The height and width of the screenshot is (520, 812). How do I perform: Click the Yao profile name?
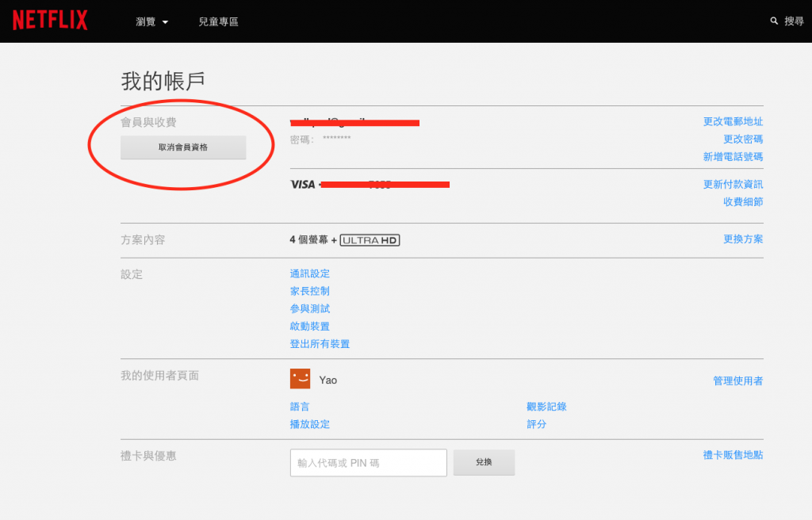click(327, 380)
